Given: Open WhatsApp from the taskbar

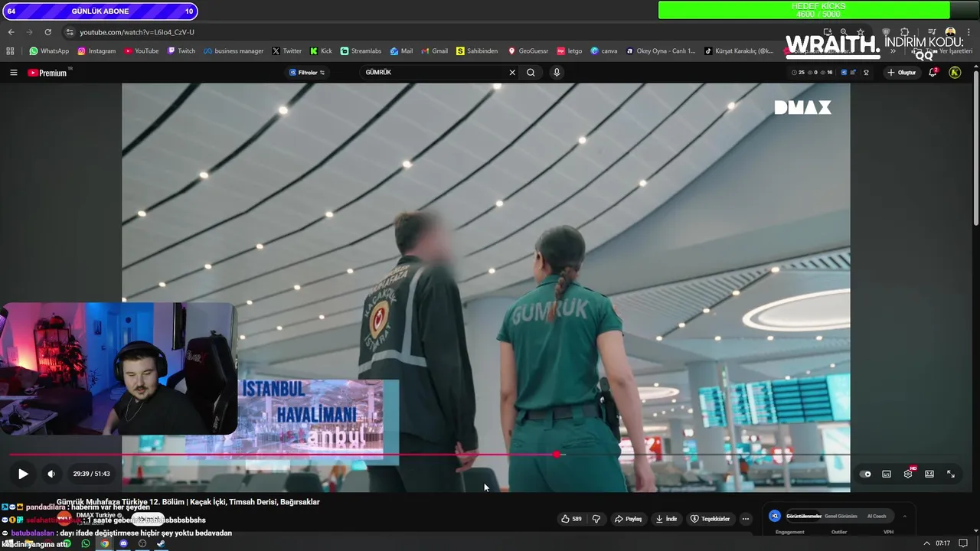Looking at the screenshot, I should click(x=86, y=543).
